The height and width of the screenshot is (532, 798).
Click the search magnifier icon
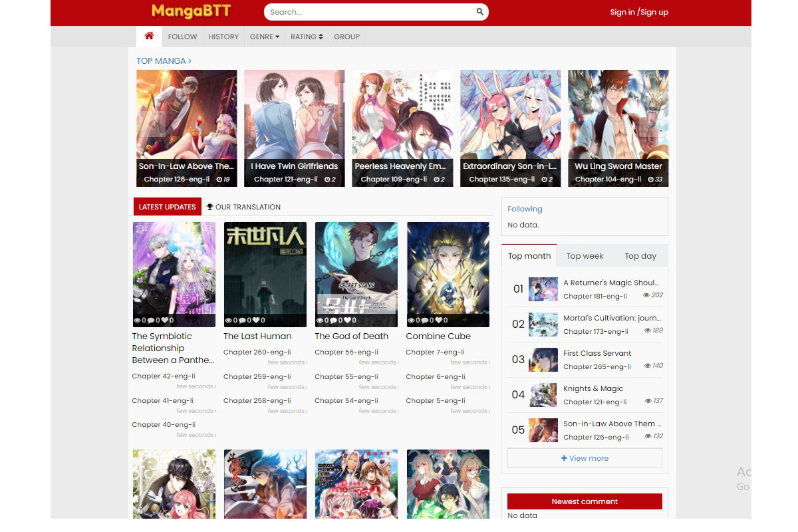(480, 12)
